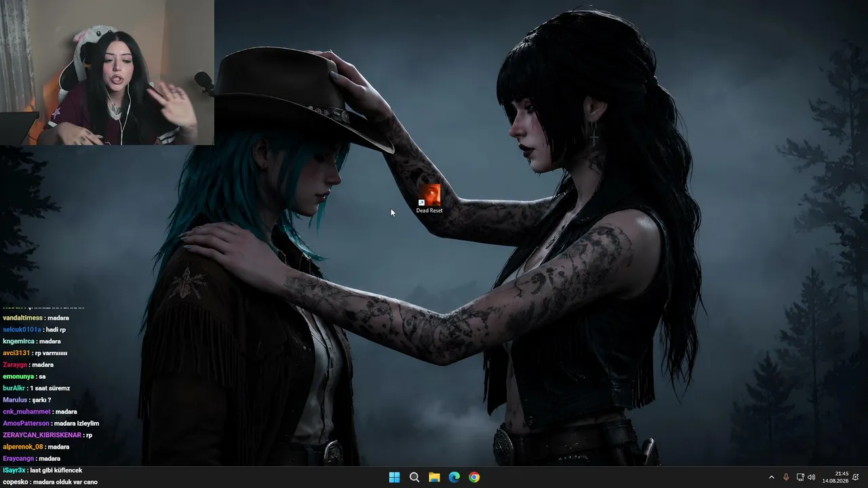The image size is (868, 488).
Task: Open Microsoft Edge from the taskbar
Action: (x=454, y=477)
